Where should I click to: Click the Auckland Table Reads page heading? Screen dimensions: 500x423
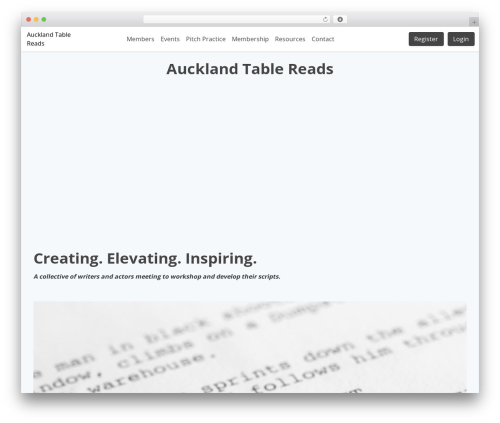pos(250,69)
